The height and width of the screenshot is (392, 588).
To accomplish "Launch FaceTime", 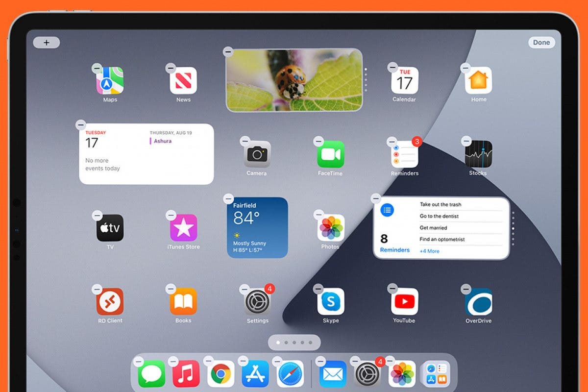I will 330,154.
